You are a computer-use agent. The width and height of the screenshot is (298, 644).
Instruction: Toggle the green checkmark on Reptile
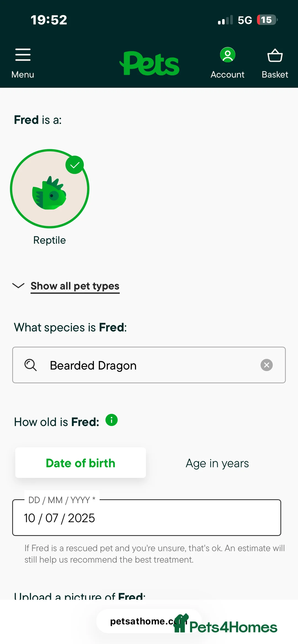74,165
